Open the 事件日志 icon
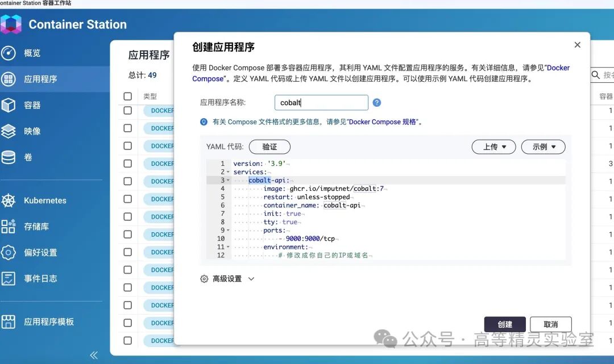Viewport: 614px width, 364px height. 8,278
